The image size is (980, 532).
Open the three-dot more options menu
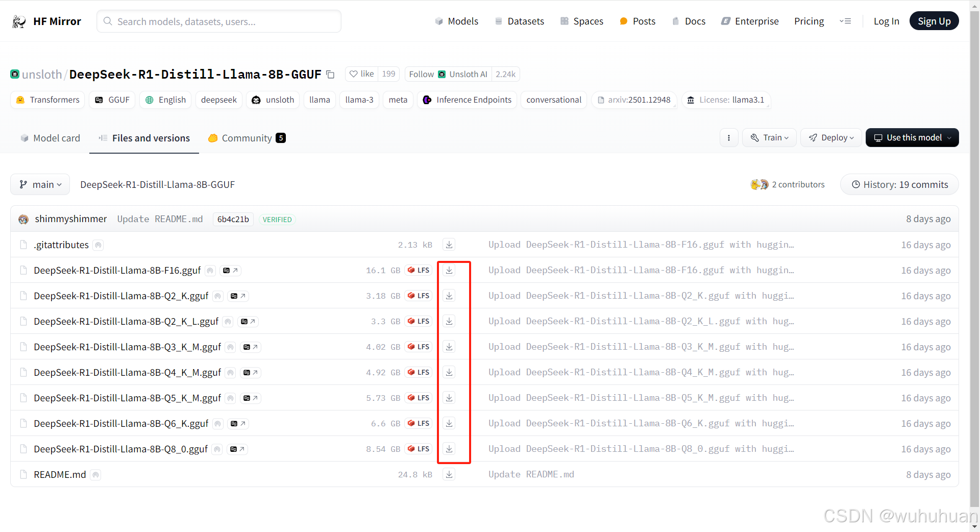[x=729, y=138]
